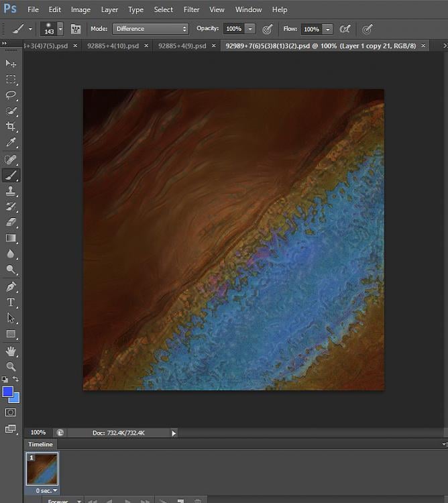Open the Opacity slider dropdown arrow
The image size is (448, 503).
[250, 29]
